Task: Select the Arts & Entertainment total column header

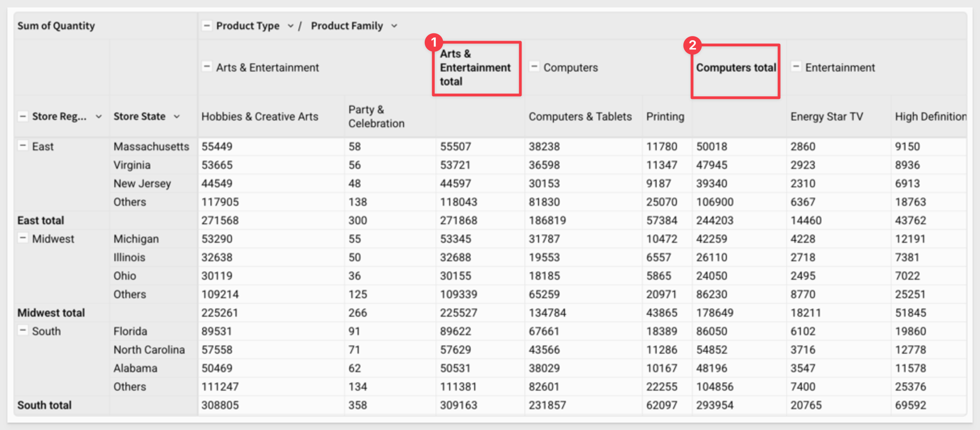Action: click(475, 68)
